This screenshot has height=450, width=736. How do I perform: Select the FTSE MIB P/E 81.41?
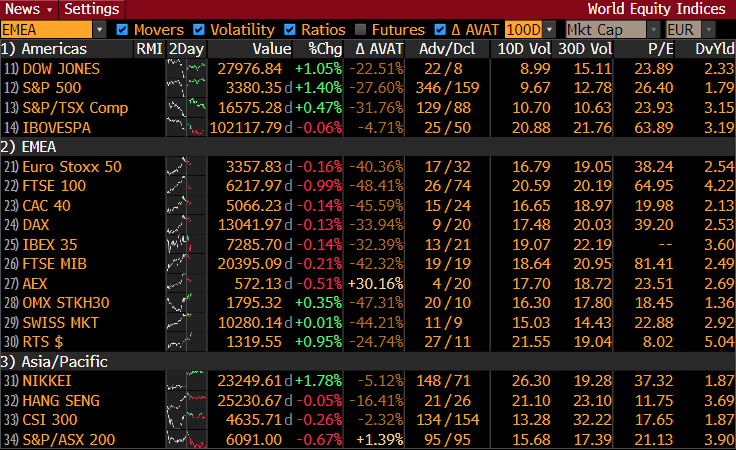click(x=654, y=264)
